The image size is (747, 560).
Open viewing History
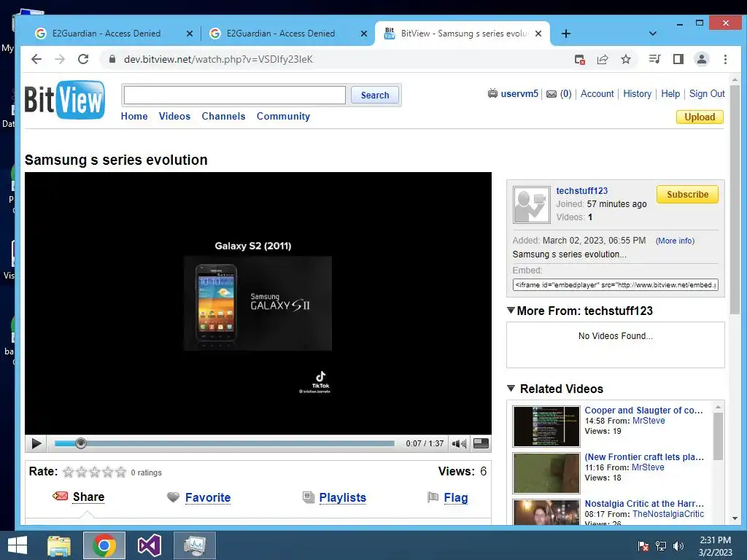coord(637,93)
